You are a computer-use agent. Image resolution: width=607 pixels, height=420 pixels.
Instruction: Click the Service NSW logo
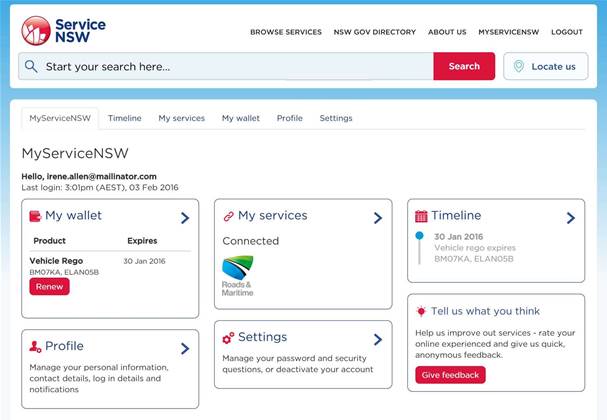point(62,30)
